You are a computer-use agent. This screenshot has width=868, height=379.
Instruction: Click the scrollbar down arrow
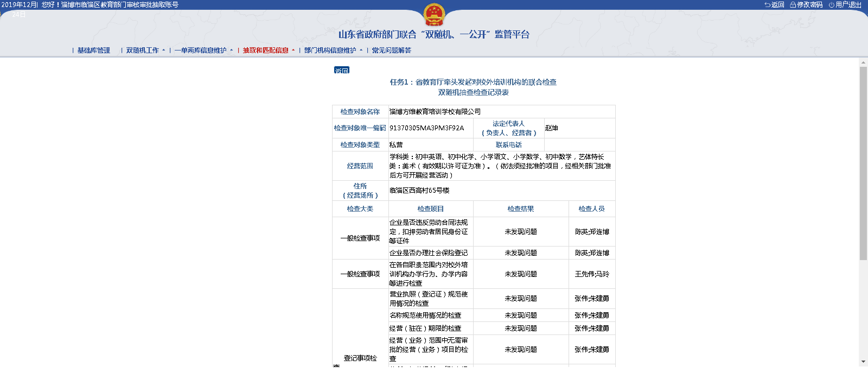863,362
